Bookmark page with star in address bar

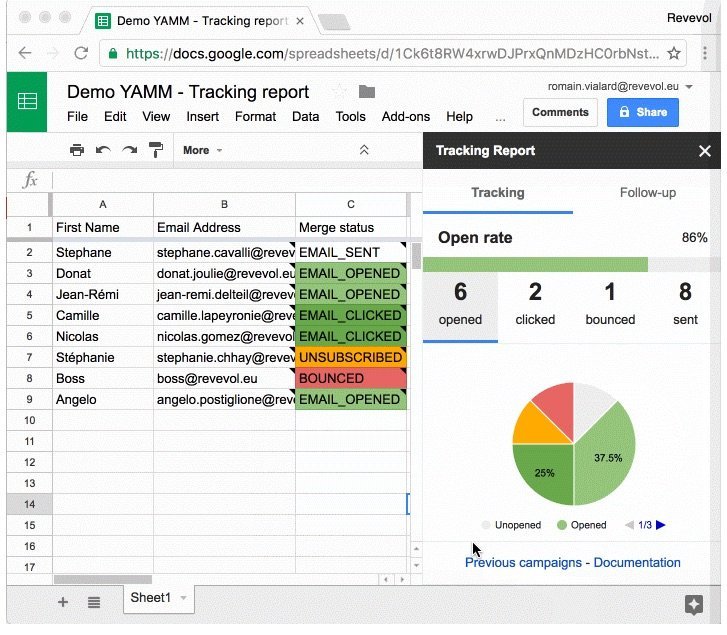(x=674, y=53)
